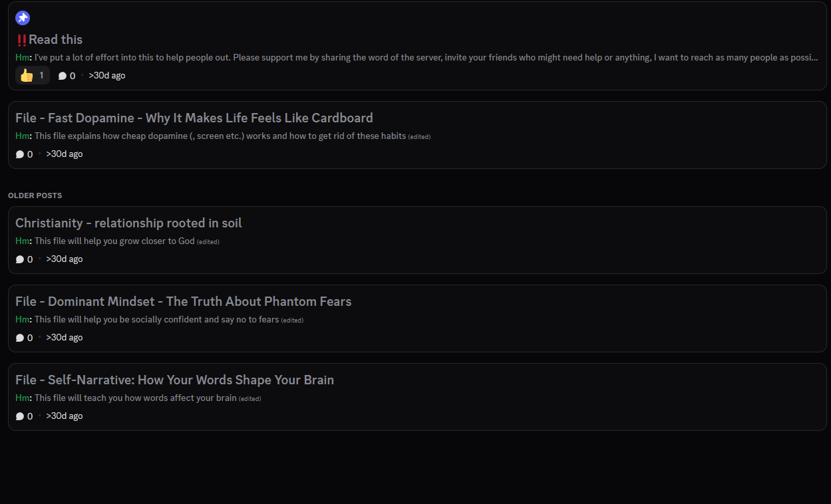Click the Hm author name on the Christianity post
The image size is (831, 504).
(x=22, y=241)
